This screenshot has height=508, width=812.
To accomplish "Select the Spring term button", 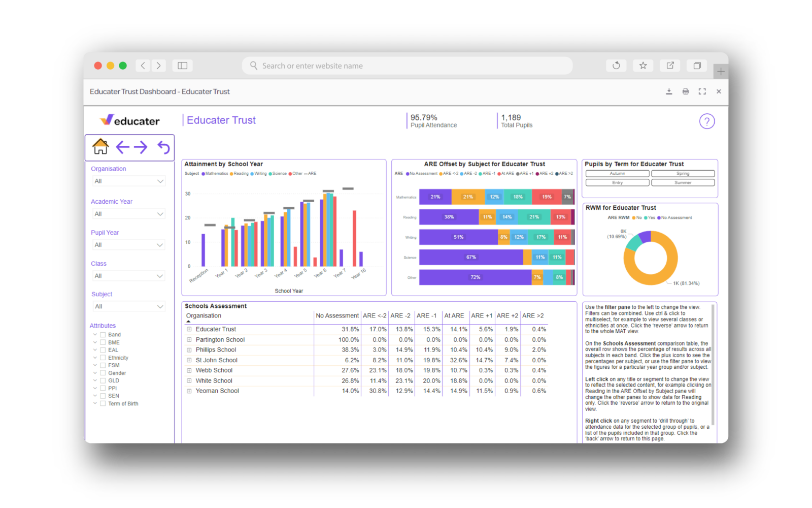I will [x=683, y=174].
